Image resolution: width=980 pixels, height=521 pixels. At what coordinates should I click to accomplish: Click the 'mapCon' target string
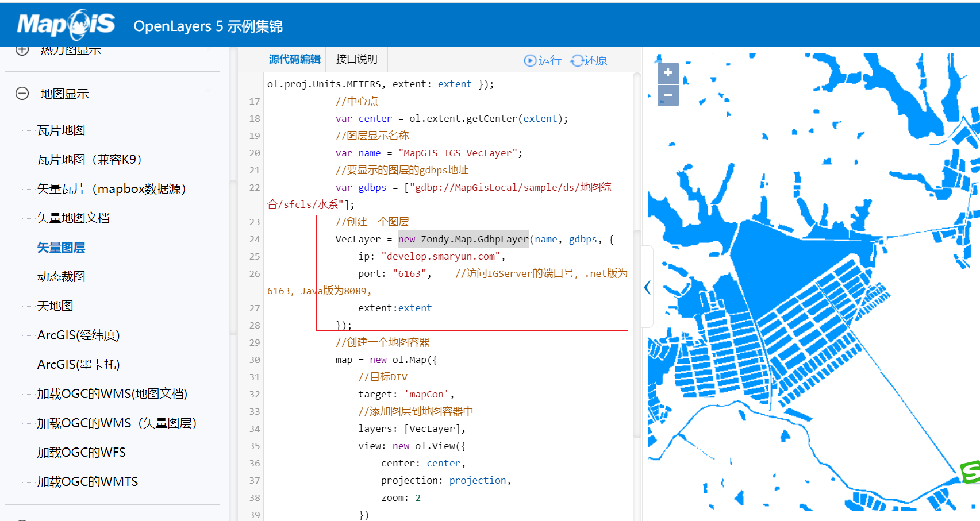(426, 394)
